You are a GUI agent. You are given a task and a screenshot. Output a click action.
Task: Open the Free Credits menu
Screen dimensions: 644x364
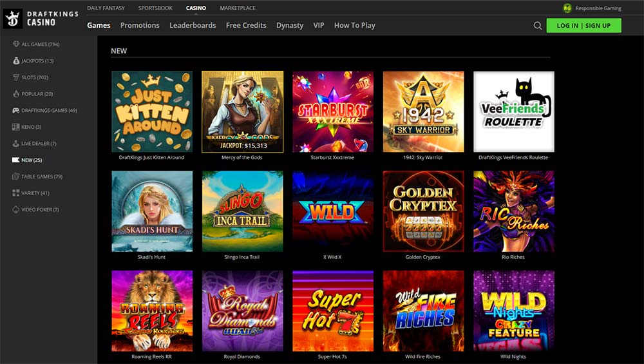coord(246,26)
